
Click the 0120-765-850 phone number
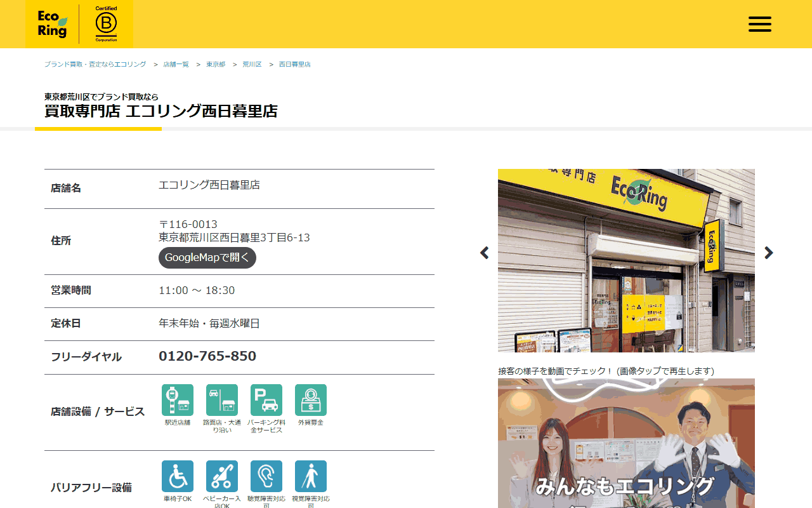[x=207, y=356]
